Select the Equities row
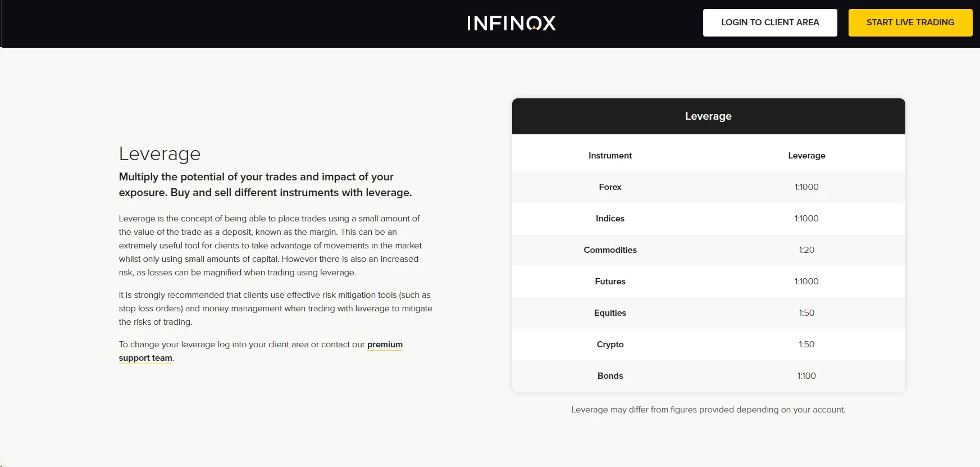This screenshot has width=980, height=467. pos(709,313)
